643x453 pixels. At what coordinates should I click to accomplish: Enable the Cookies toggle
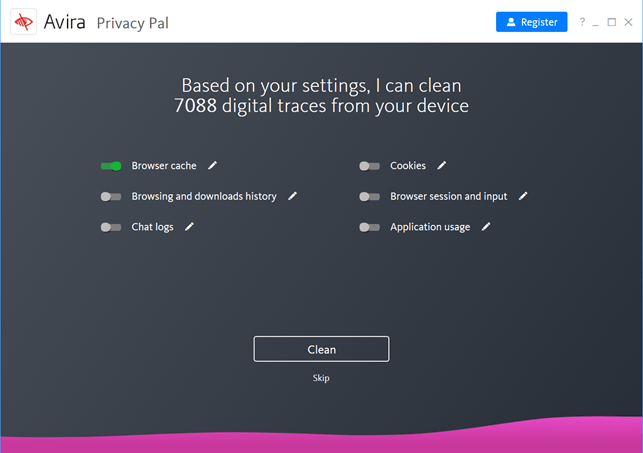(369, 166)
